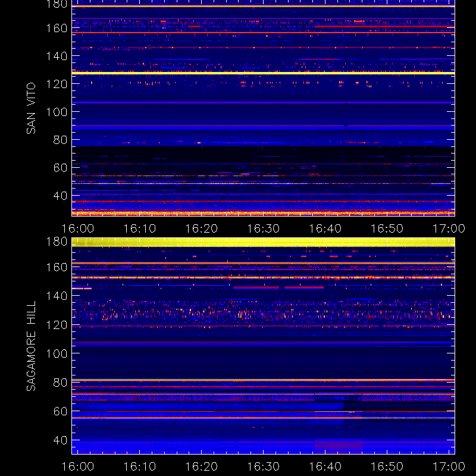Pick 16:50 time label under Sagamore Hill plot
The image size is (476, 476).
387,466
